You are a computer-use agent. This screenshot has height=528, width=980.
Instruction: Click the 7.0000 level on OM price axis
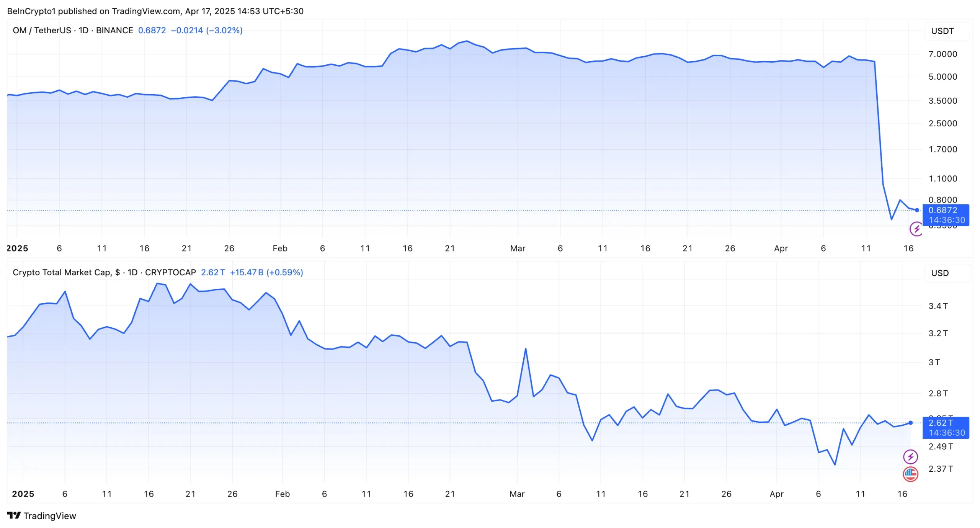[x=942, y=54]
